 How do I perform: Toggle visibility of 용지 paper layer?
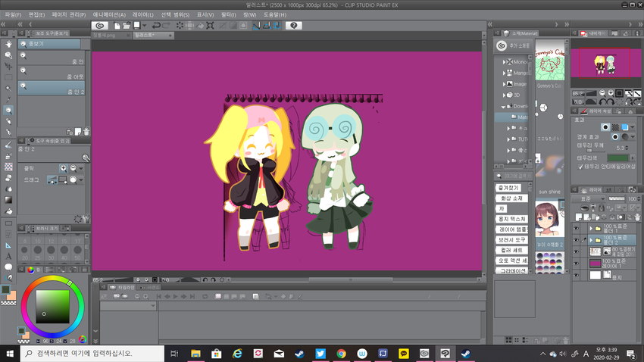[x=576, y=276]
